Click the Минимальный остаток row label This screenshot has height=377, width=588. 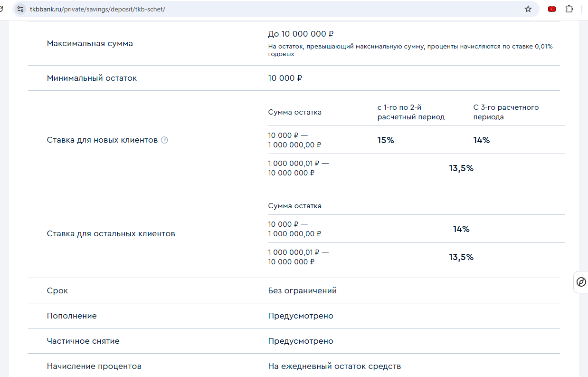tap(92, 78)
